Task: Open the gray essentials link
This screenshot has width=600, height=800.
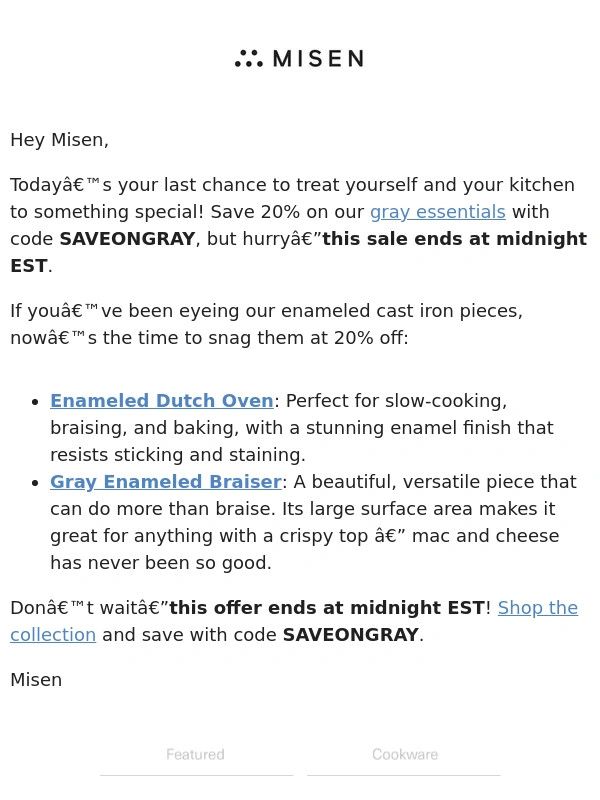Action: (437, 212)
